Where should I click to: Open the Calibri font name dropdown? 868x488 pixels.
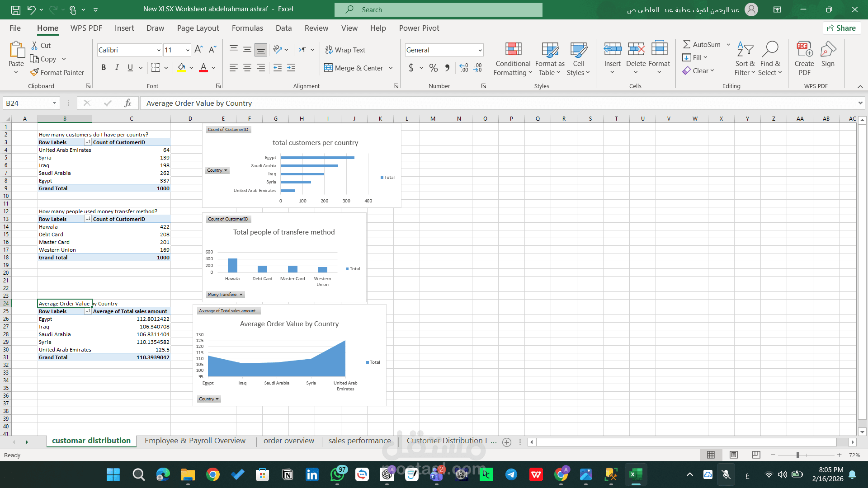coord(159,50)
